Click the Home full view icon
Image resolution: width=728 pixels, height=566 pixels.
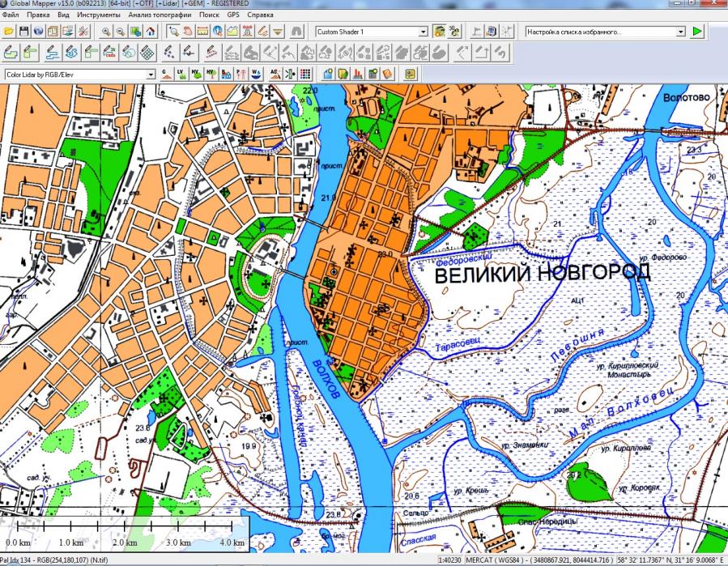[x=150, y=31]
